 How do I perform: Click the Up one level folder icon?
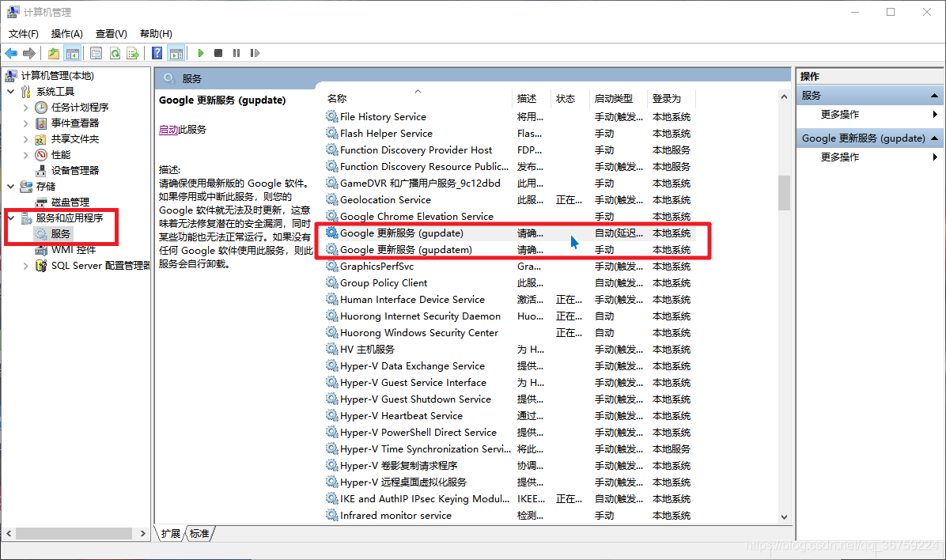[x=54, y=54]
